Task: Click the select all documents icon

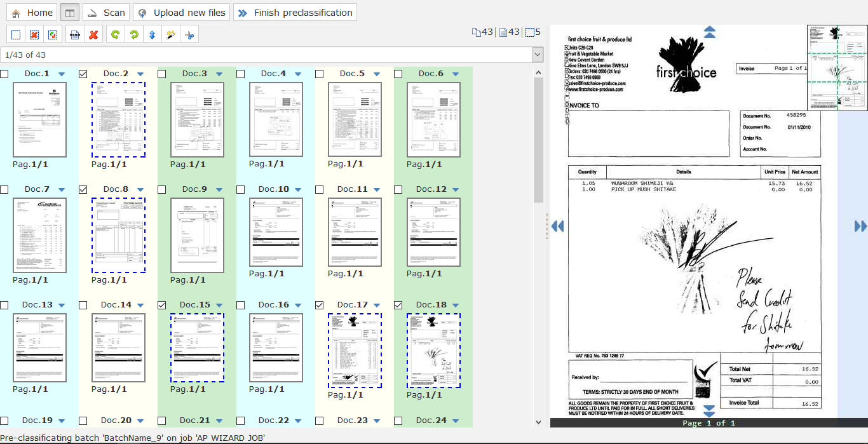Action: pos(16,34)
